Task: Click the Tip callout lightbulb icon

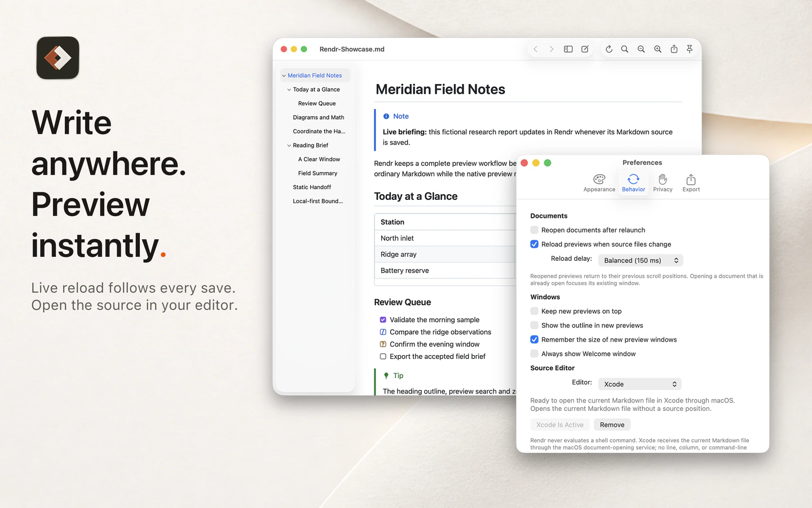Action: (386, 375)
